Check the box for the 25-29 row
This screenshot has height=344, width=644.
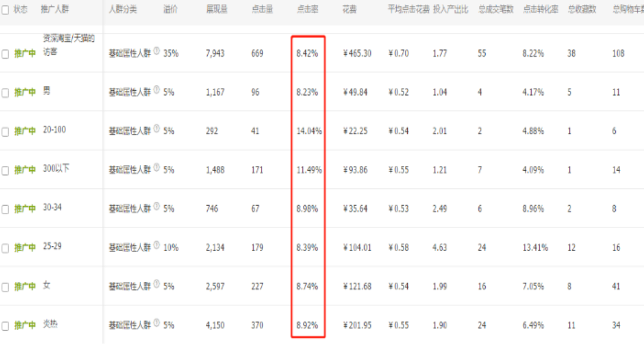coord(5,249)
